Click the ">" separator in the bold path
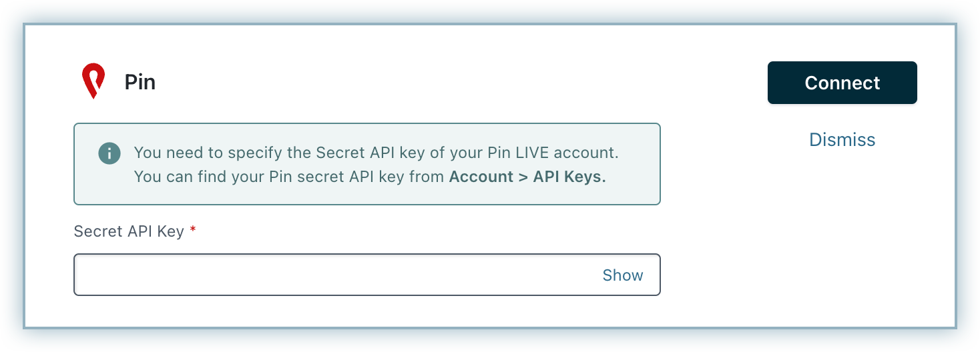980x352 pixels. tap(523, 177)
